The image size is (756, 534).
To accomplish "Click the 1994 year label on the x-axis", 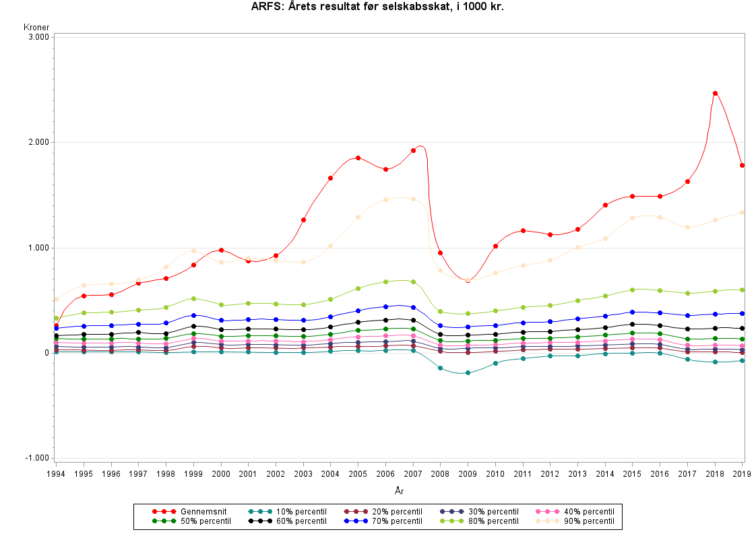I will [57, 474].
